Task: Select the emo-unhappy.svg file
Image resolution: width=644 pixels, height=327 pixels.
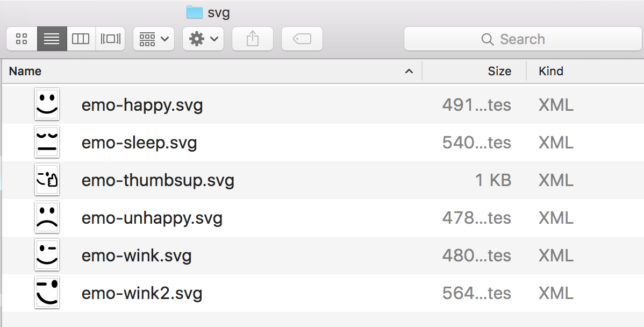Action: [152, 218]
